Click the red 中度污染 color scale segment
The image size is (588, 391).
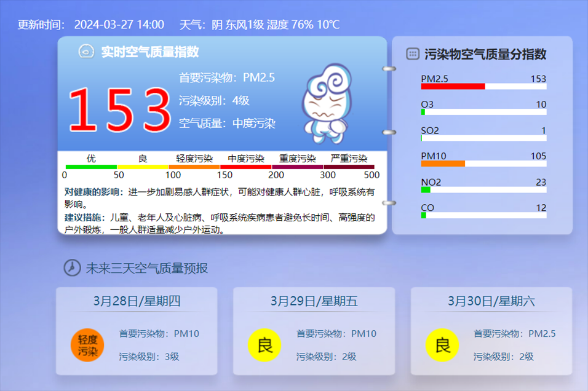coord(245,167)
